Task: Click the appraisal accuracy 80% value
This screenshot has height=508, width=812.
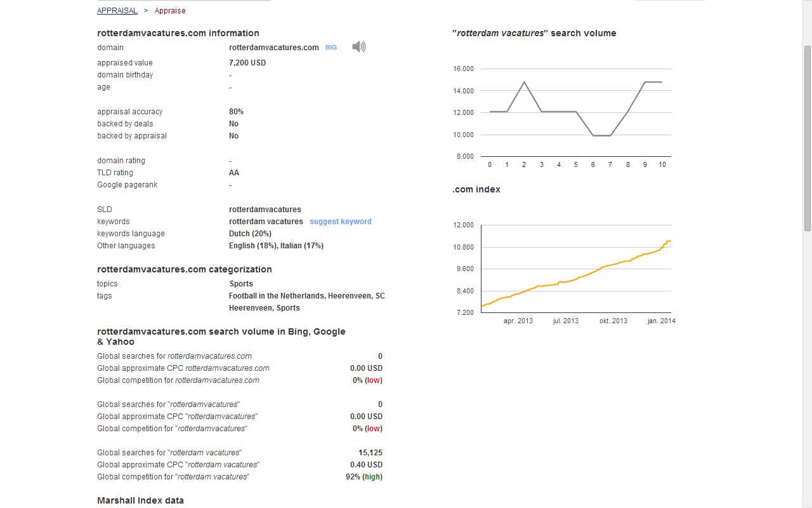Action: (236, 112)
